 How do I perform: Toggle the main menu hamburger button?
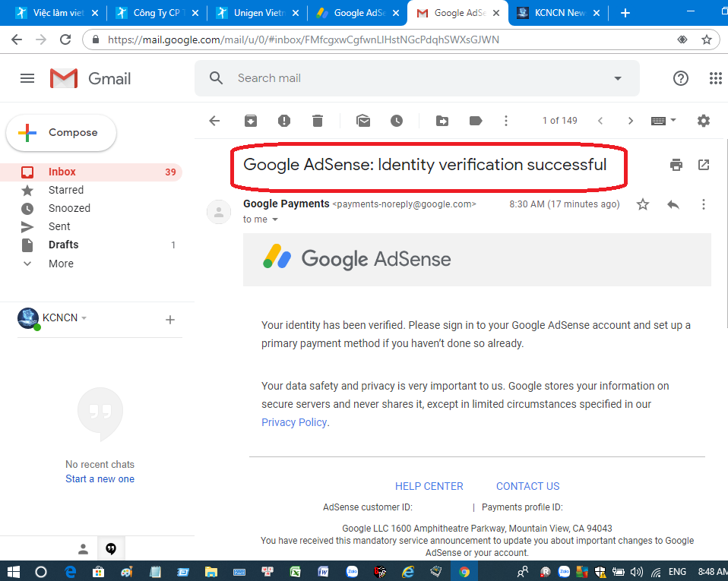(x=27, y=78)
